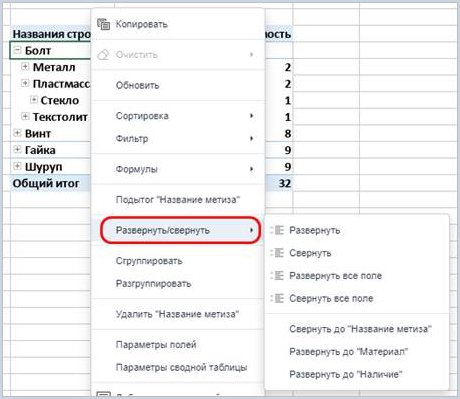
Task: Select the Сортировка menu entry
Action: pyautogui.click(x=178, y=116)
